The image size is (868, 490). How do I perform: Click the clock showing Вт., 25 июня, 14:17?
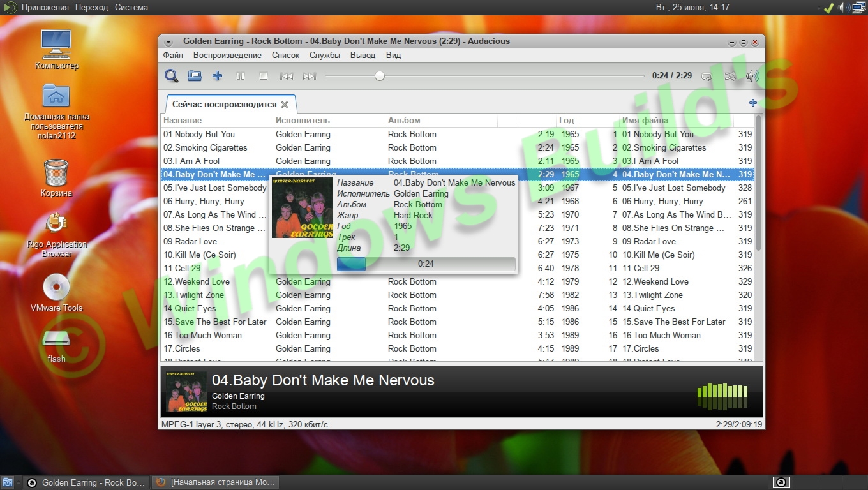click(692, 8)
